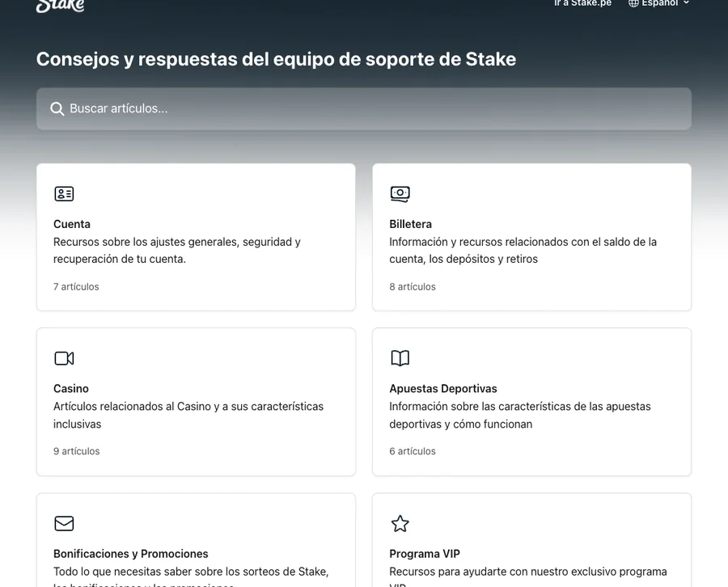Screen dimensions: 728x587
Task: Click the envelope icon on Bonificaciones y Promociones
Action: coord(64,523)
